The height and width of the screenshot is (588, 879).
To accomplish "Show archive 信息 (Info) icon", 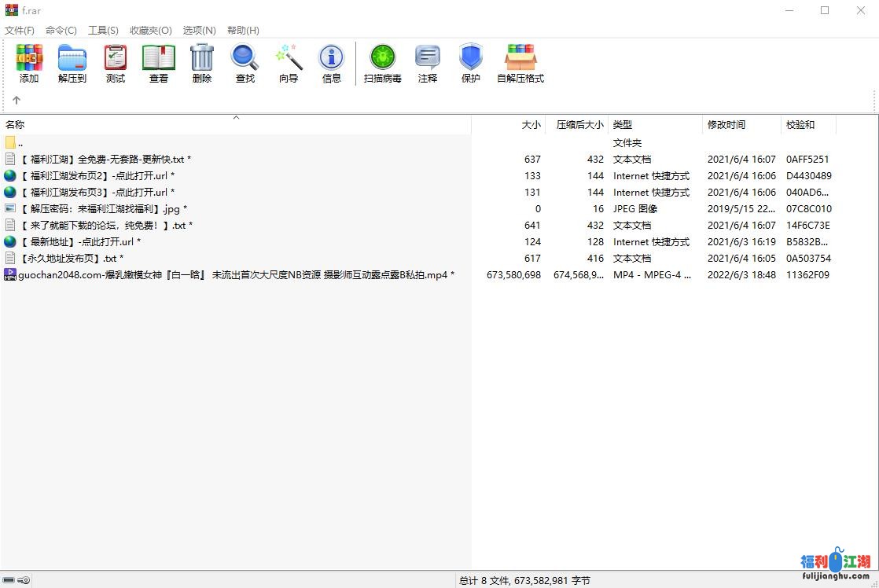I will tap(332, 63).
